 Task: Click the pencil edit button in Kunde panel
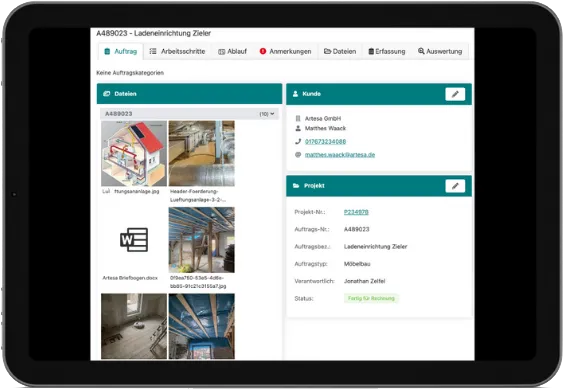(x=455, y=94)
